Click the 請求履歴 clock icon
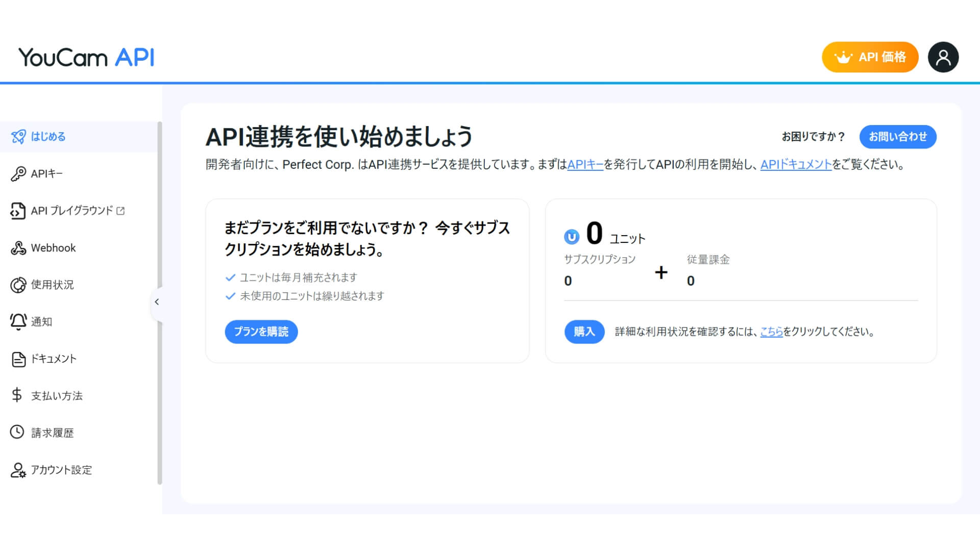Image resolution: width=980 pixels, height=551 pixels. point(18,433)
